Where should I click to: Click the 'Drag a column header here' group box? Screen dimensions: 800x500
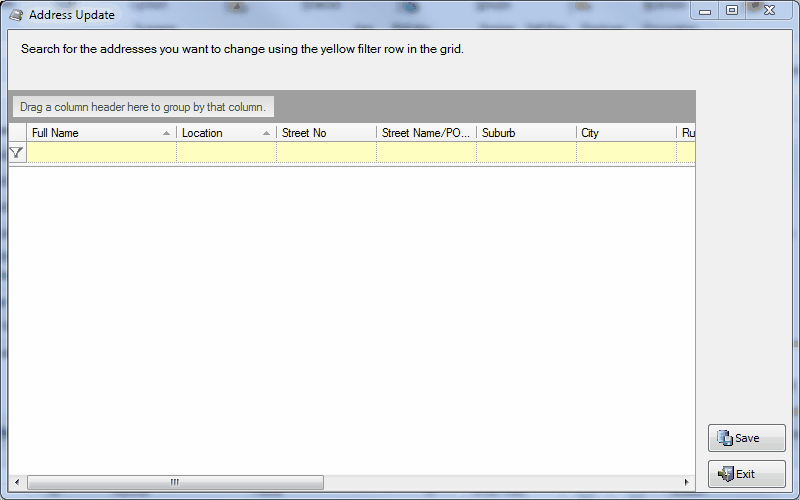coord(143,107)
